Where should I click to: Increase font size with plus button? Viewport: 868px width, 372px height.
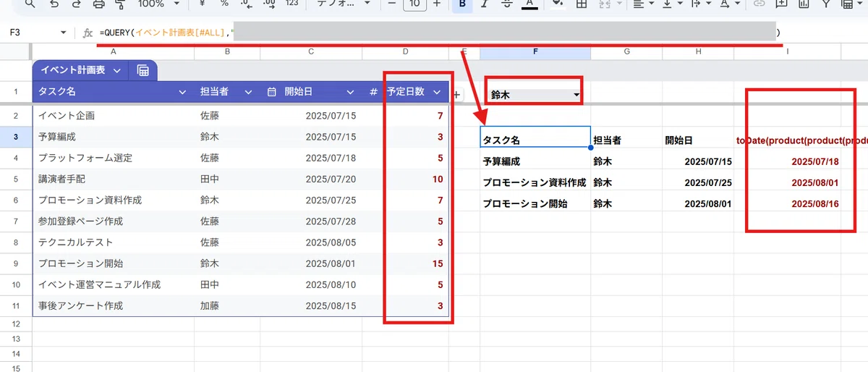click(x=436, y=4)
